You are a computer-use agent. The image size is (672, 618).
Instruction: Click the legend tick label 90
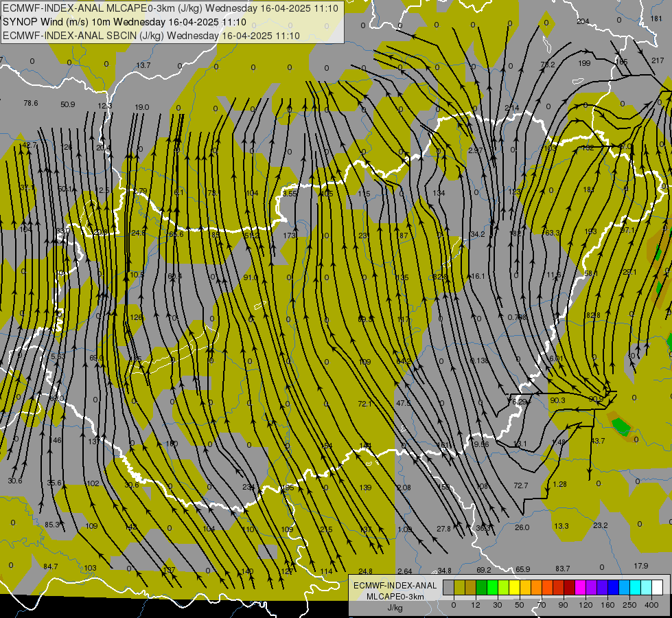(x=563, y=605)
